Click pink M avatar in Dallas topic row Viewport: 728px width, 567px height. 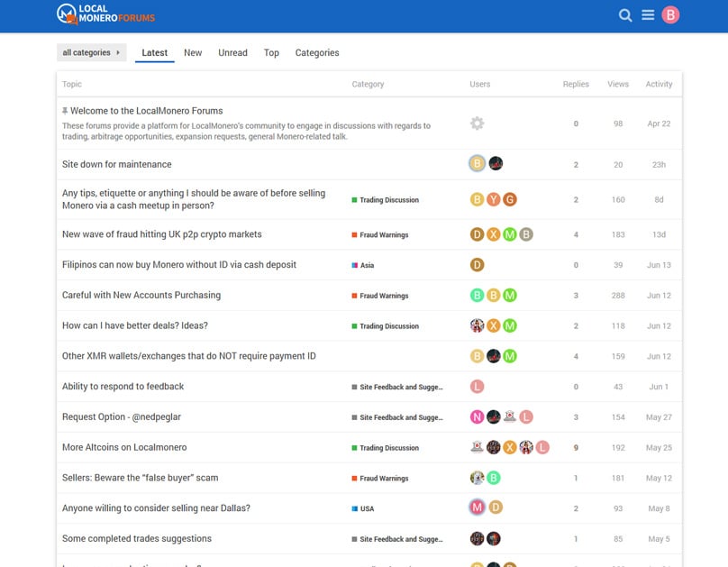click(477, 508)
